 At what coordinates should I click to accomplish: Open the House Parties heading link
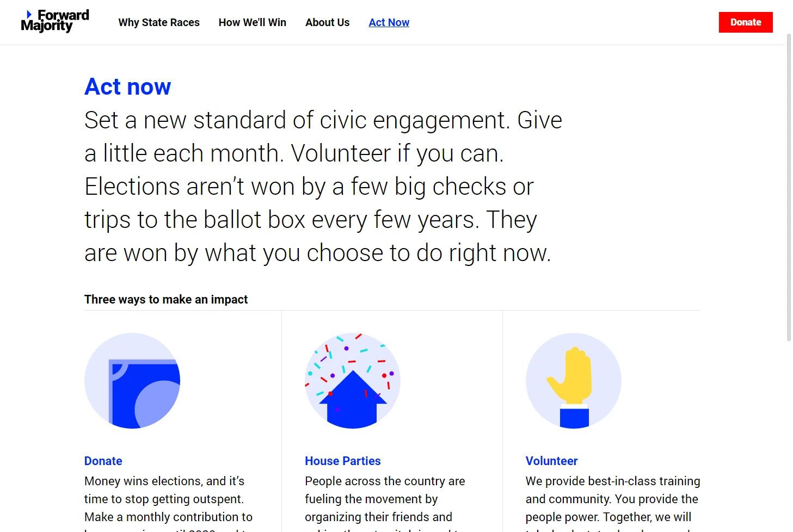(343, 461)
